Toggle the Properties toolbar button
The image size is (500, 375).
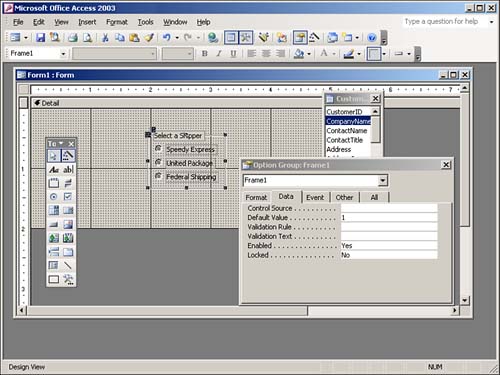[300, 37]
